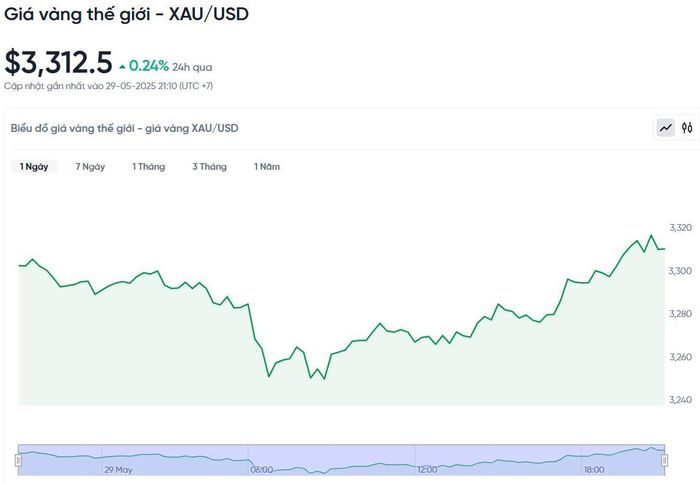Click the Biểu đồ giá vàng chart title
Screen dimensions: 700x483
(x=125, y=128)
